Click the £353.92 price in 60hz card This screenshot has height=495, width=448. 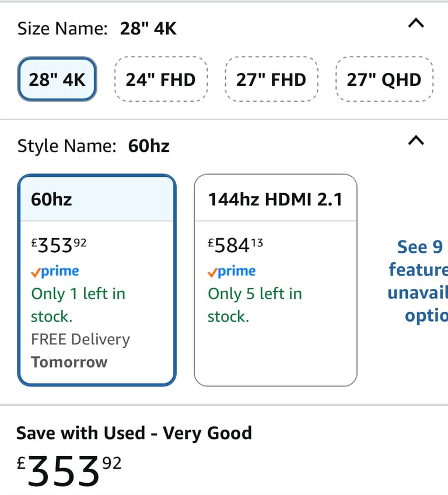pyautogui.click(x=59, y=245)
